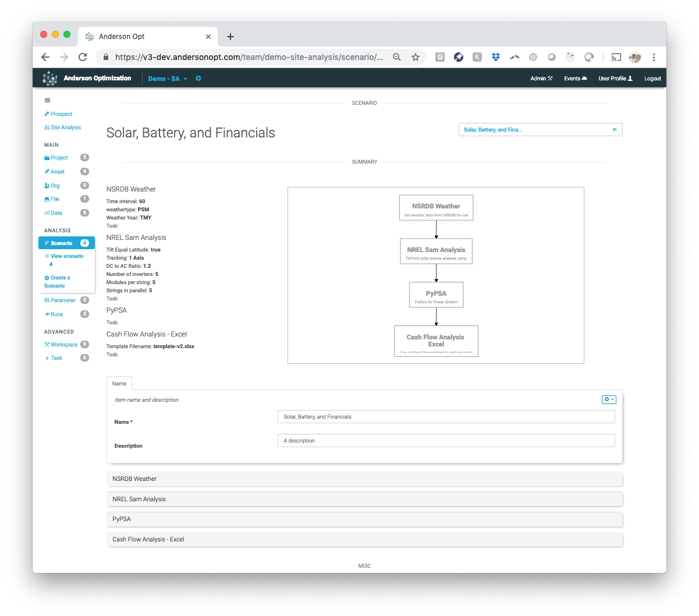
Task: Click View scenario in the sidebar
Action: coord(64,260)
